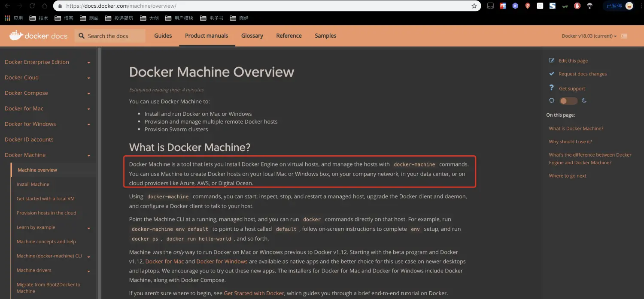Viewport: 644px width, 299px height.
Task: Click the browser home icon
Action: [45, 6]
